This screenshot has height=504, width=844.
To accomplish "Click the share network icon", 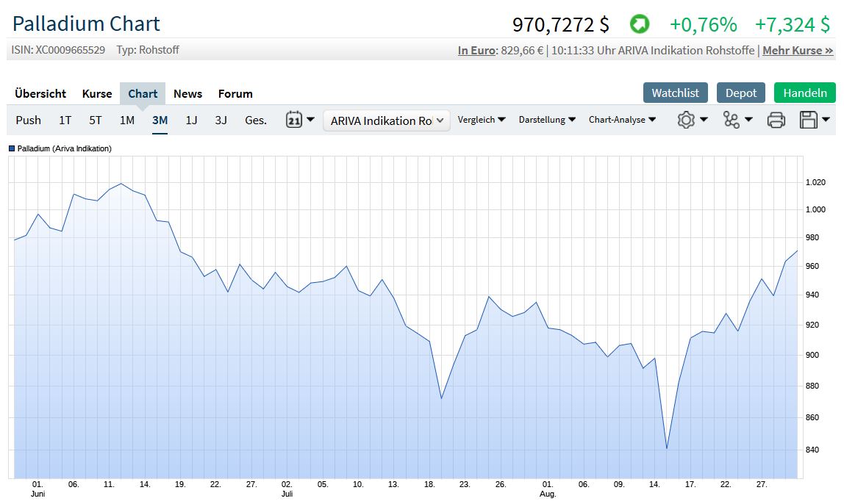I will (x=731, y=120).
